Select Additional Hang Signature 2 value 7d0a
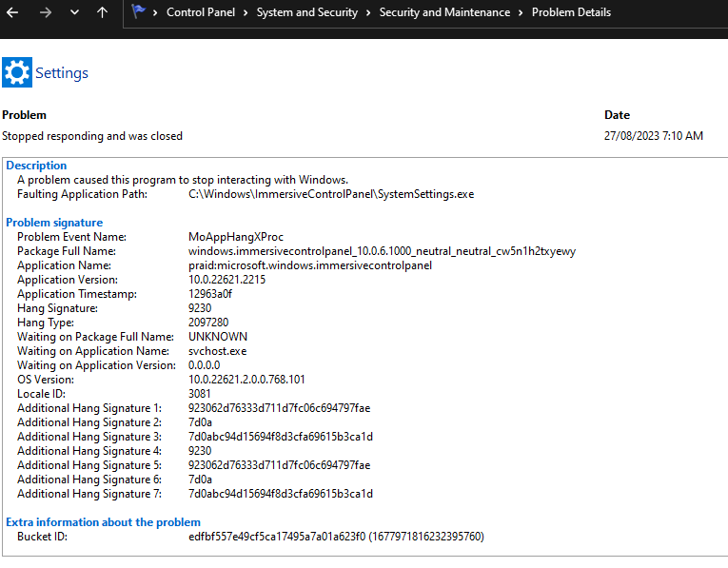This screenshot has width=728, height=568. click(x=200, y=422)
